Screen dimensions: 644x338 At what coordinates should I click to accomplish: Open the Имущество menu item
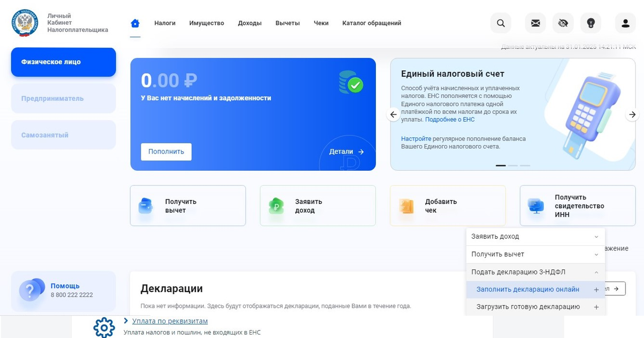pos(206,23)
